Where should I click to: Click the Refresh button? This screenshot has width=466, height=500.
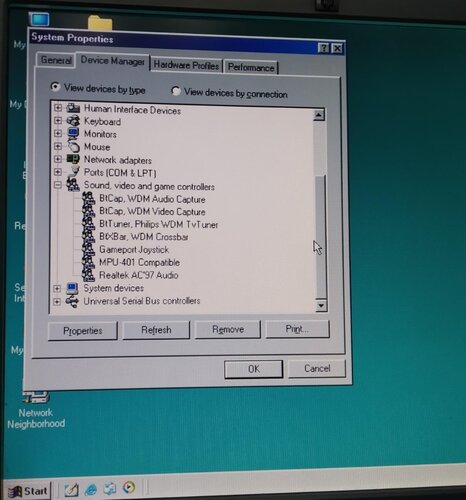click(x=156, y=330)
